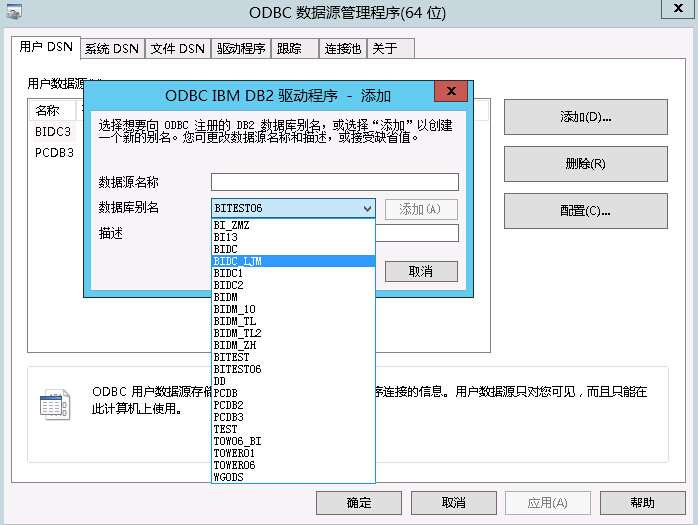Choose BIDM_TL2 in the alias list
This screenshot has height=525, width=698.
coord(293,334)
